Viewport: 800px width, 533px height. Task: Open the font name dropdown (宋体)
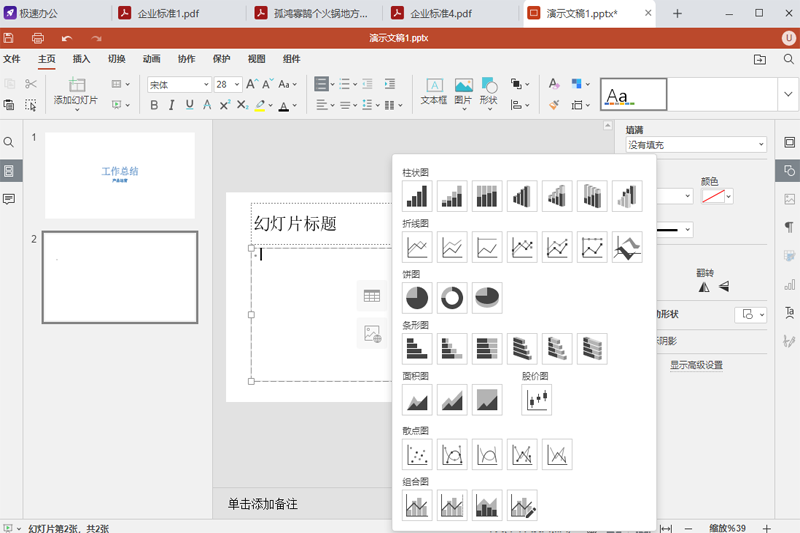pyautogui.click(x=205, y=85)
